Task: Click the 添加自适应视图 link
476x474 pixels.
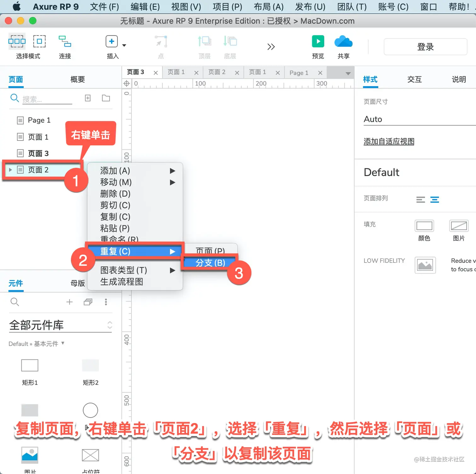Action: [389, 141]
